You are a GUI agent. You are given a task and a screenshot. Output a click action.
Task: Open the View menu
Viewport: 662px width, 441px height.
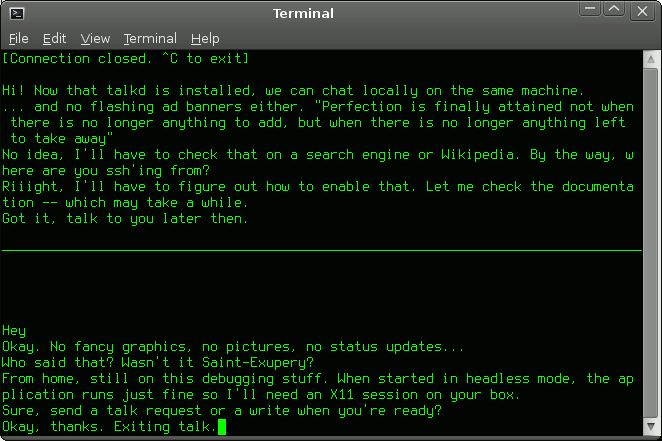point(95,39)
